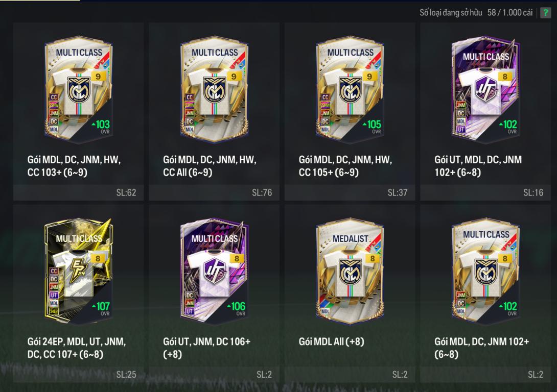Click label Gói MDL, DC, JNM 102+ (6~8)
Screen dimensions: 557x392
coord(482,348)
